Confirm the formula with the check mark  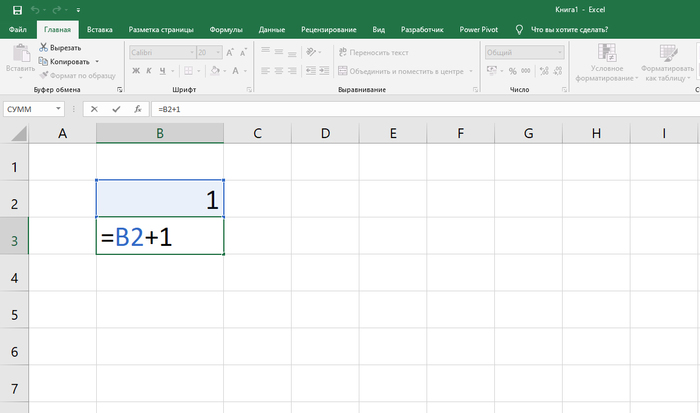(116, 109)
